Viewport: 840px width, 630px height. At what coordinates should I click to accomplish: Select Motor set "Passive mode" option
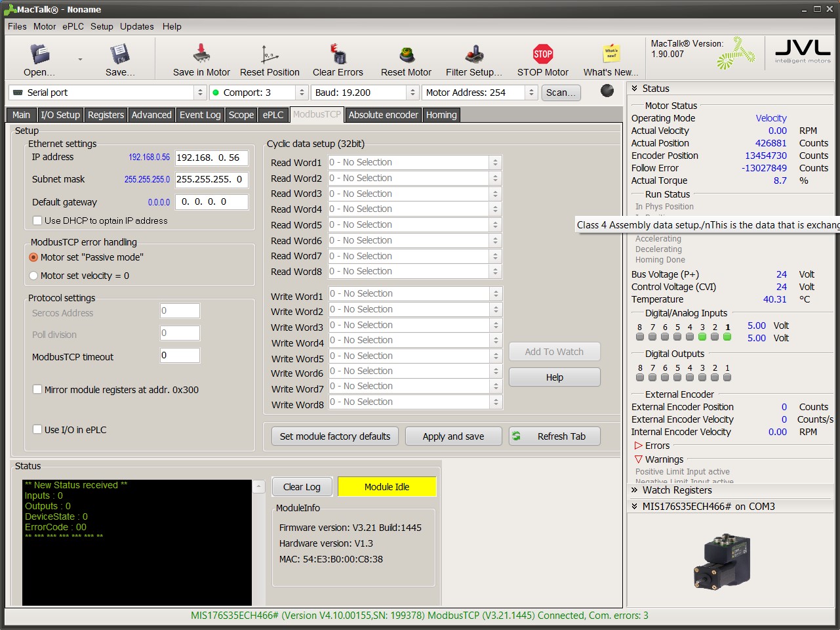pos(33,257)
